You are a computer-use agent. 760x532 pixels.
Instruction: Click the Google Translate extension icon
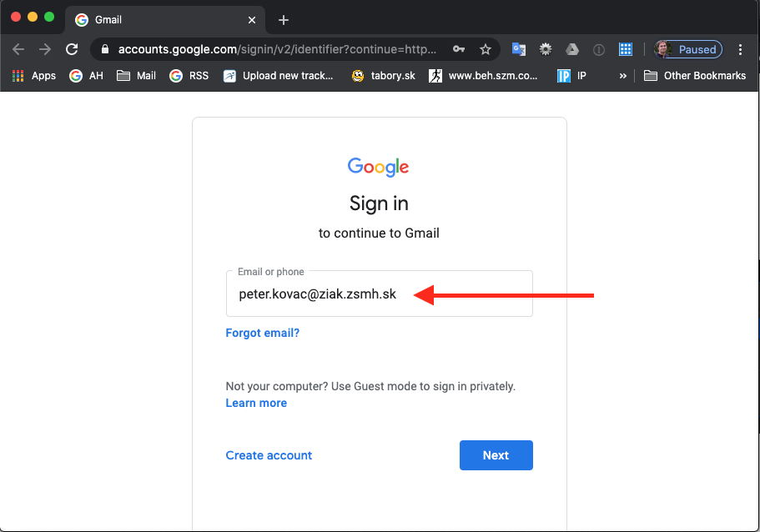(x=519, y=49)
